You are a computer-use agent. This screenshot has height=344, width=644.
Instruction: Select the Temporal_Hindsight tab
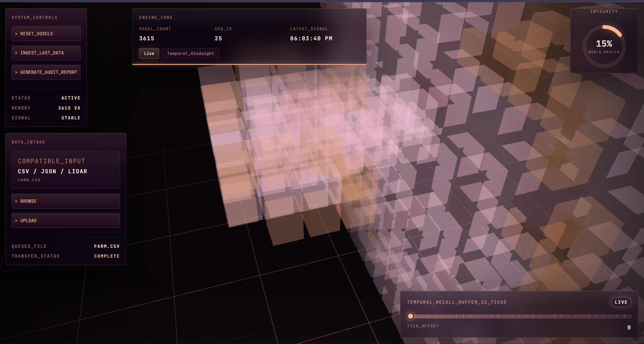point(190,53)
